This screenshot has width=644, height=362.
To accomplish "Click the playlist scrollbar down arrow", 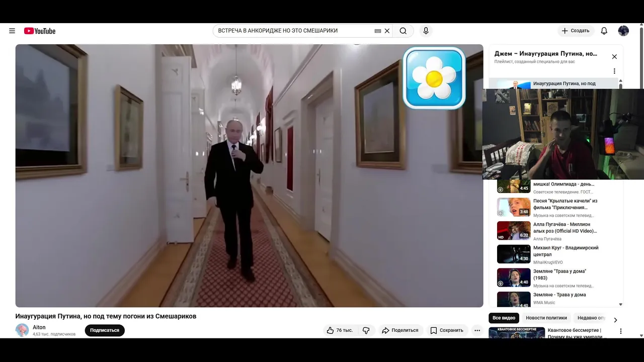I will (620, 304).
